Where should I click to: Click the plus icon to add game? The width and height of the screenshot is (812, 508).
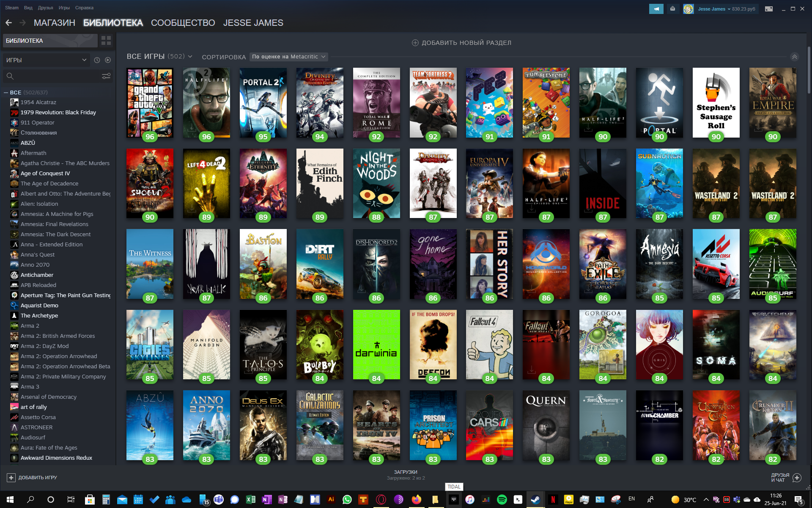[x=11, y=478]
